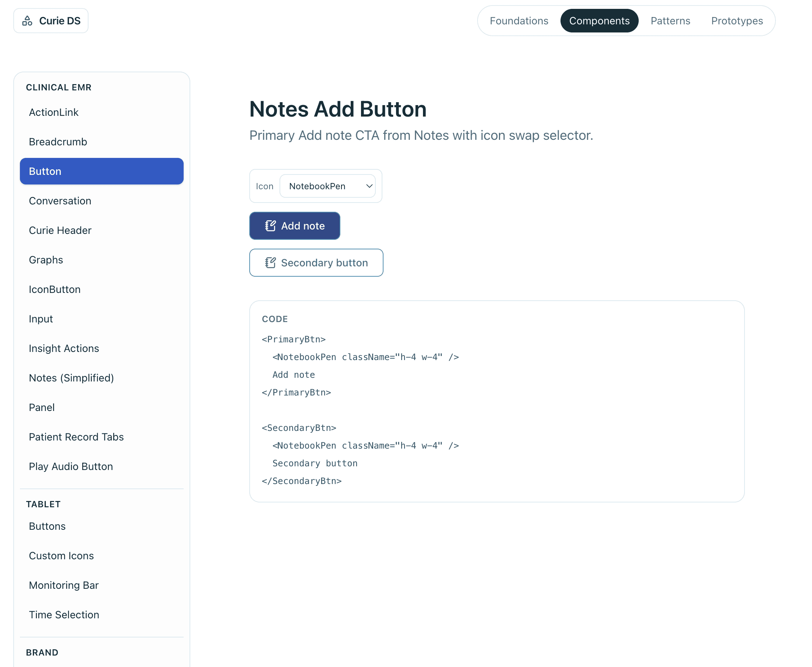Select the Components tab
This screenshot has height=667, width=812.
pyautogui.click(x=599, y=21)
